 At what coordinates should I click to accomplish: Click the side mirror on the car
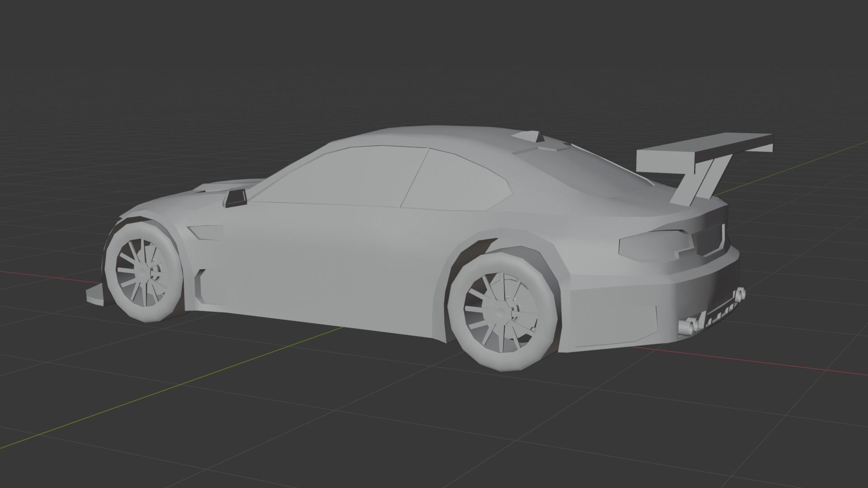236,198
